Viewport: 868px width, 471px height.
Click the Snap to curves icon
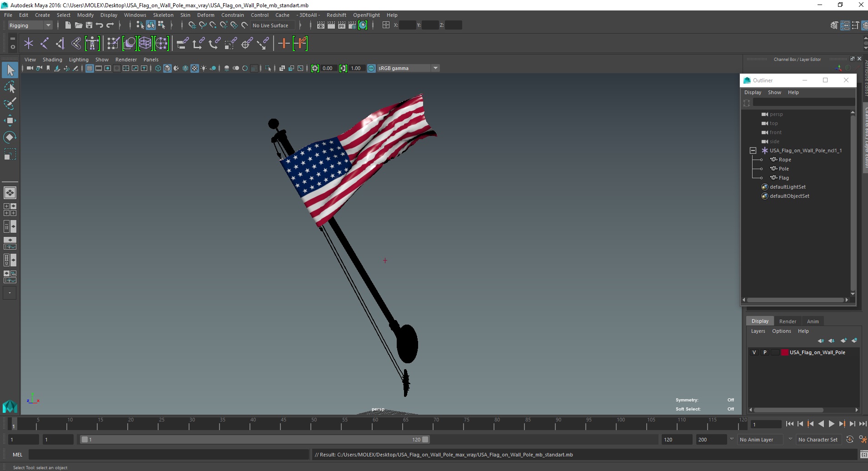point(203,25)
